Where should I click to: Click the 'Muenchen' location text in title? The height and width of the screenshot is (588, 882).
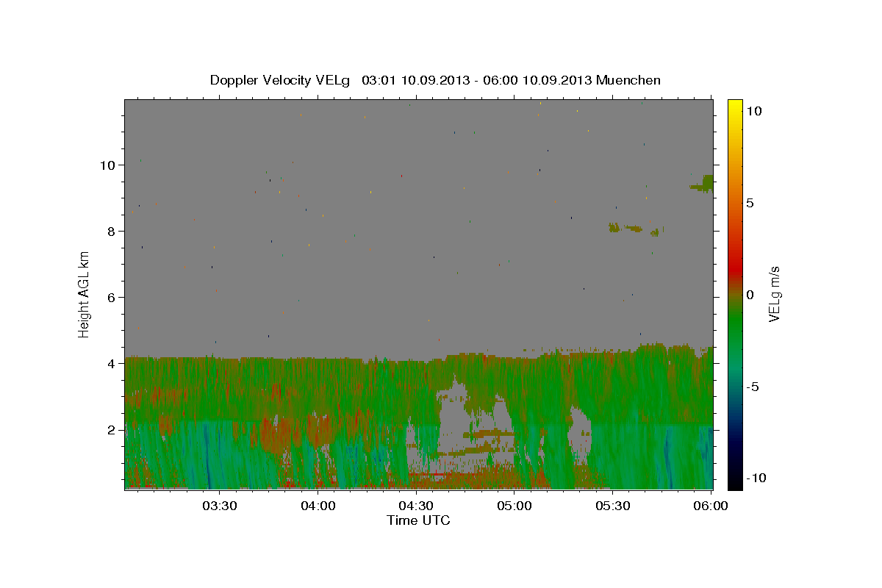tap(628, 80)
